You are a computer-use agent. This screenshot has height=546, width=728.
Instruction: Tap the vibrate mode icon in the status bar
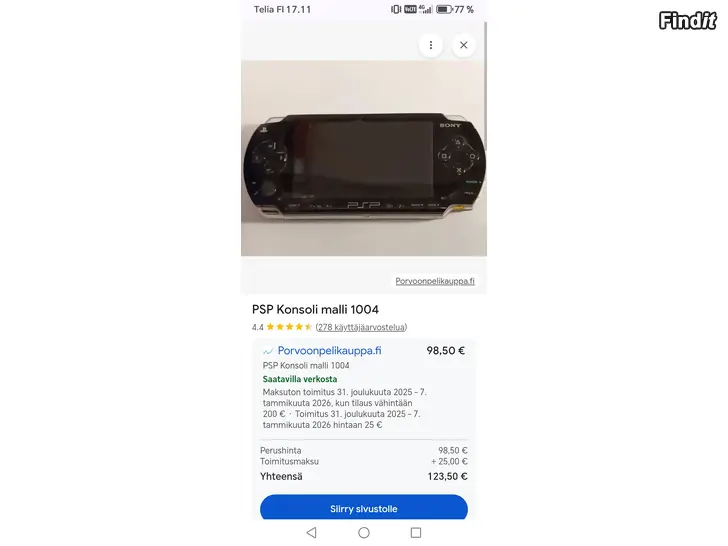[x=396, y=9]
